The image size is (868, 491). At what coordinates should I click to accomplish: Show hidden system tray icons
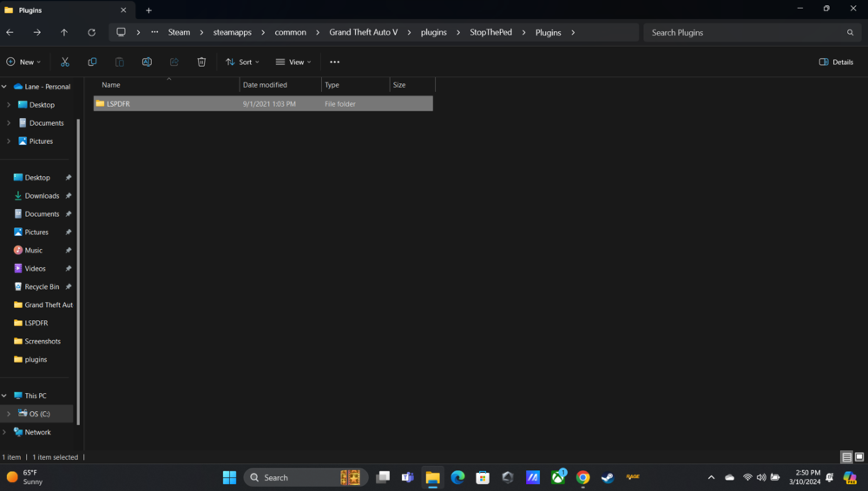click(x=712, y=477)
